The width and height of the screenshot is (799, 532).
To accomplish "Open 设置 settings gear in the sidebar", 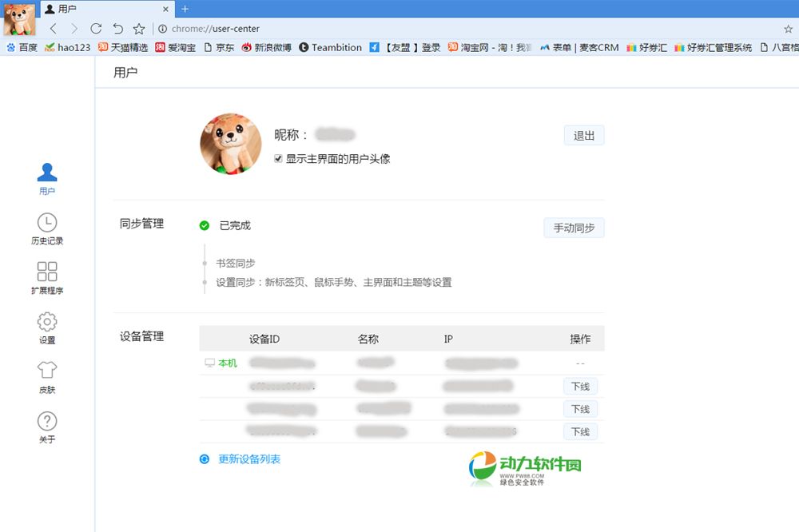I will [x=47, y=327].
